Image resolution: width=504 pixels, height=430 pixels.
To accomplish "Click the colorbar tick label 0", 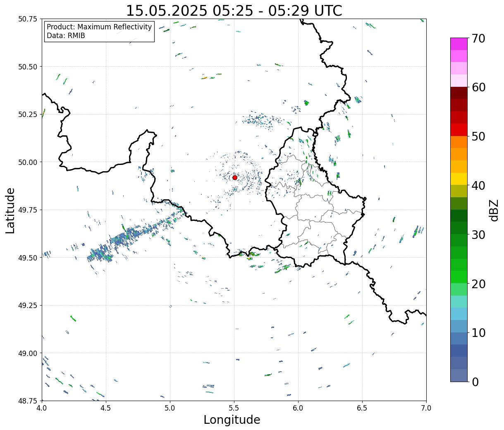I will point(475,382).
